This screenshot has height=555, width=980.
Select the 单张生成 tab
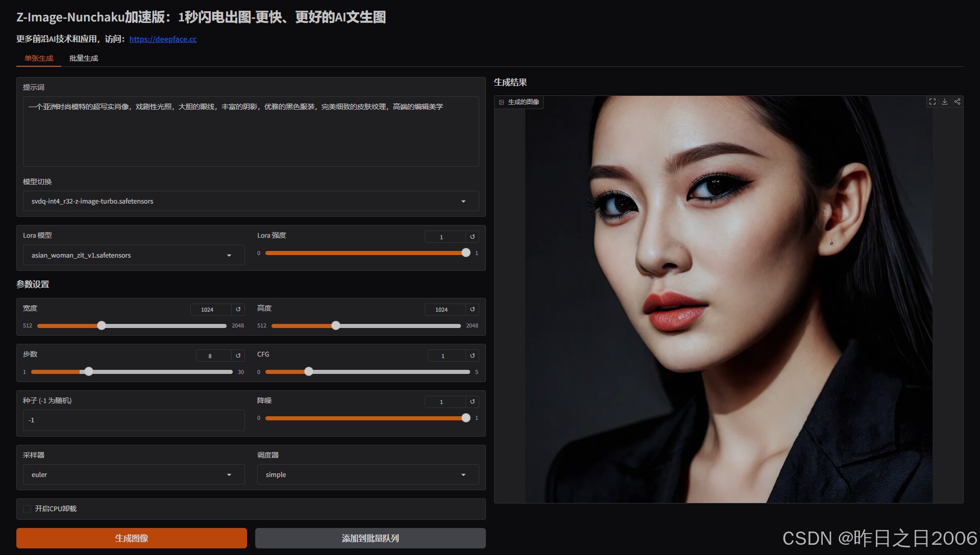click(39, 58)
